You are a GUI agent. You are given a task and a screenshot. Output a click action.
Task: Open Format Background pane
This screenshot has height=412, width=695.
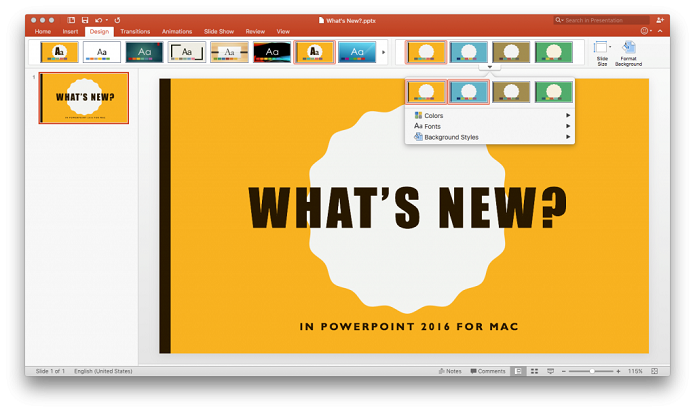629,53
